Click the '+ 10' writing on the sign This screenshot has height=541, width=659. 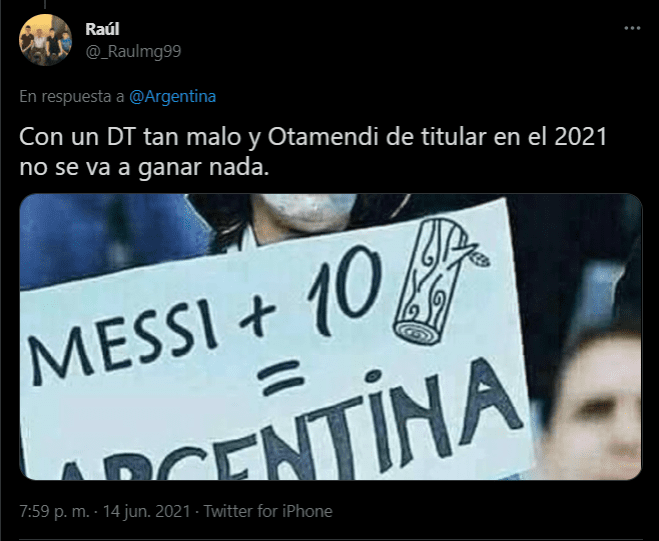pyautogui.click(x=311, y=292)
